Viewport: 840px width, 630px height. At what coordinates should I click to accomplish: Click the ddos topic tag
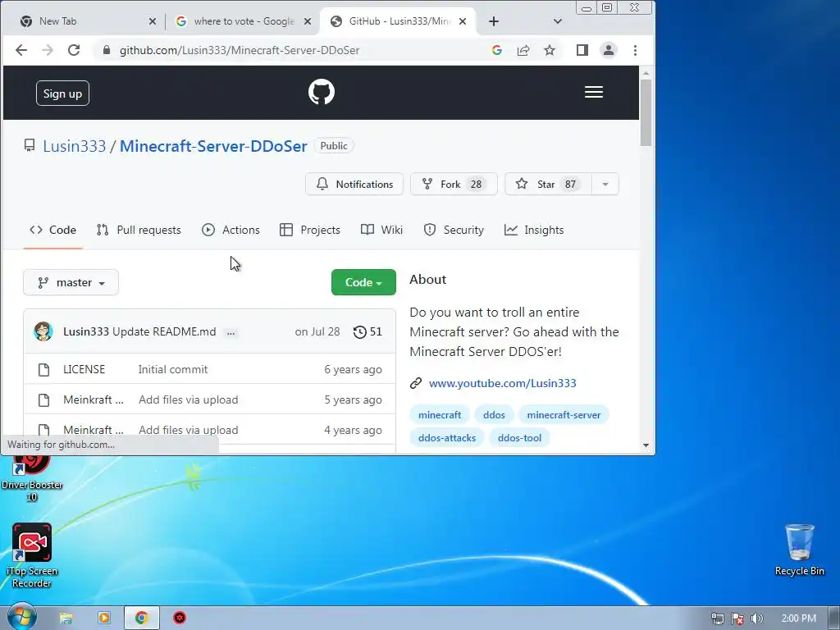point(494,415)
